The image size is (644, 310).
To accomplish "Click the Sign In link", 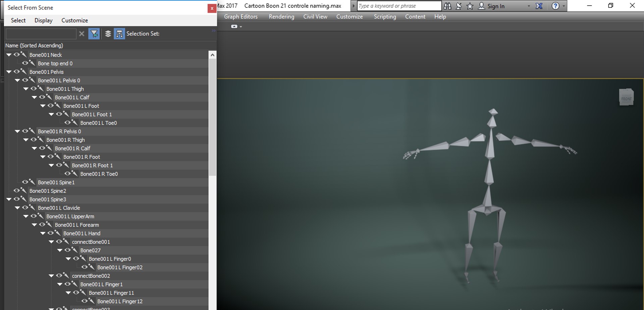I will point(496,6).
